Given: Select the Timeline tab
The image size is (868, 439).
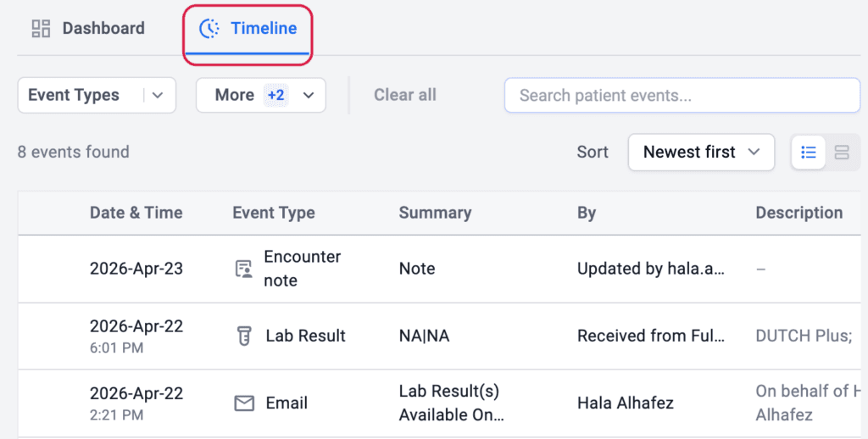Looking at the screenshot, I should point(248,30).
